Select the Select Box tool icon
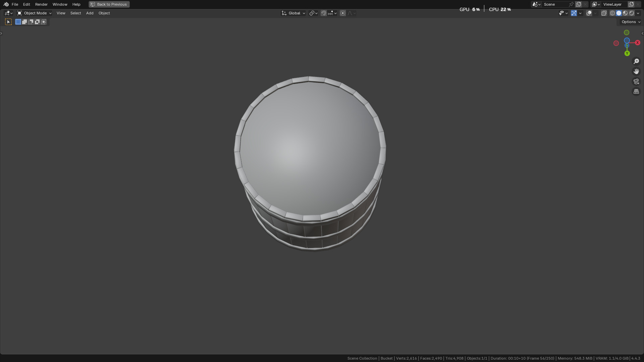Viewport: 644px width, 362px height. (8, 22)
